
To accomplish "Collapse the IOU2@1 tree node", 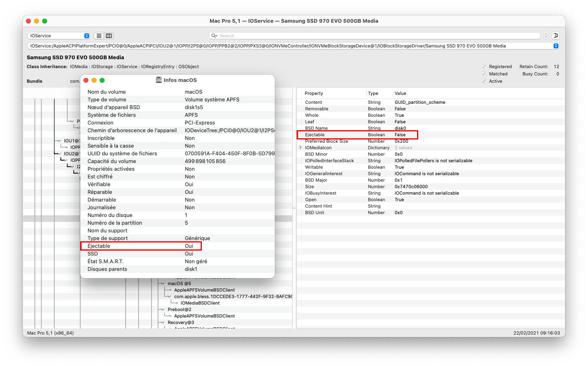I will click(x=59, y=154).
